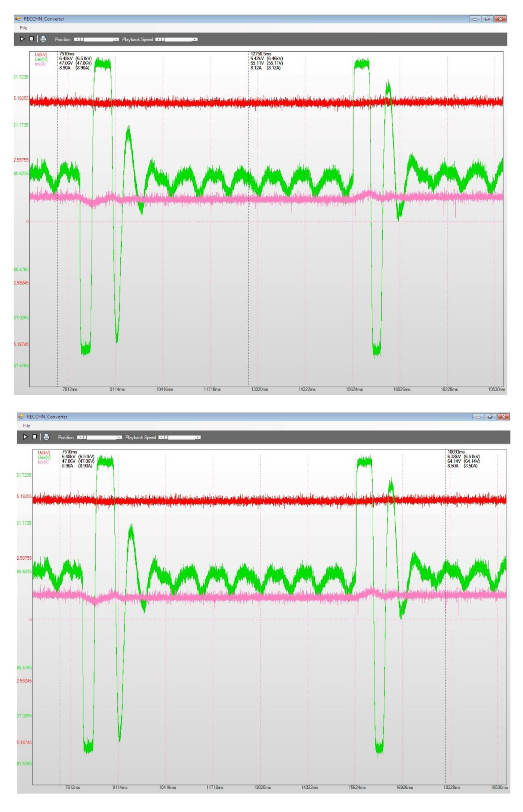Click the top window's Position scrollbar right arrow
523x812 pixels.
(116, 39)
